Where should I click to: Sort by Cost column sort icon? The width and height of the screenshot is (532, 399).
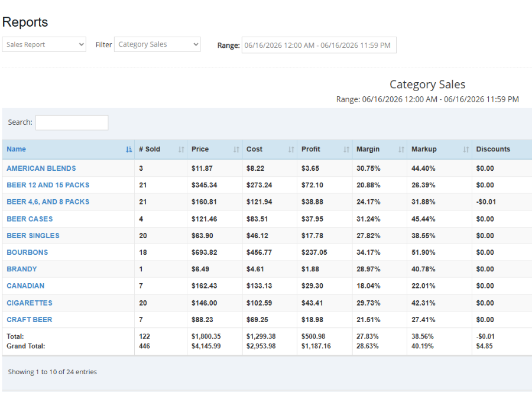(291, 150)
